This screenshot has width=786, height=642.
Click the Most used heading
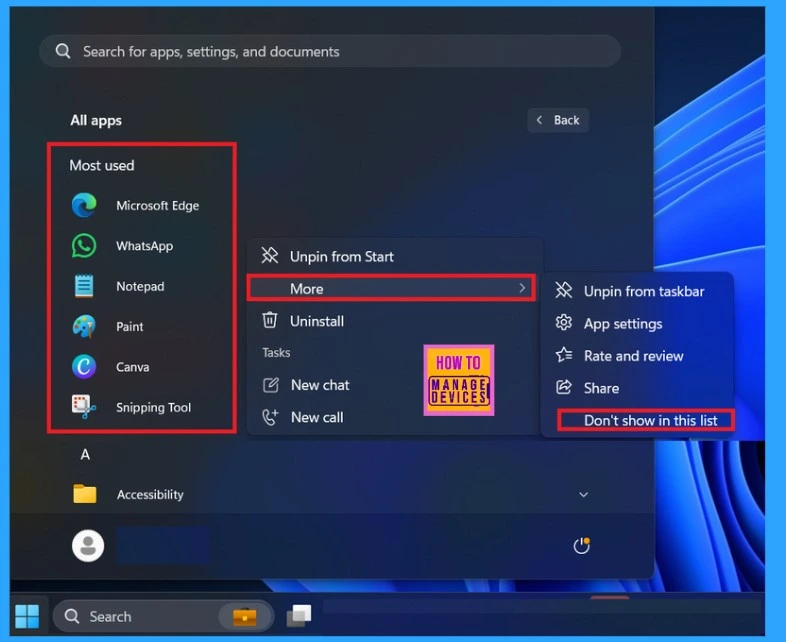102,165
